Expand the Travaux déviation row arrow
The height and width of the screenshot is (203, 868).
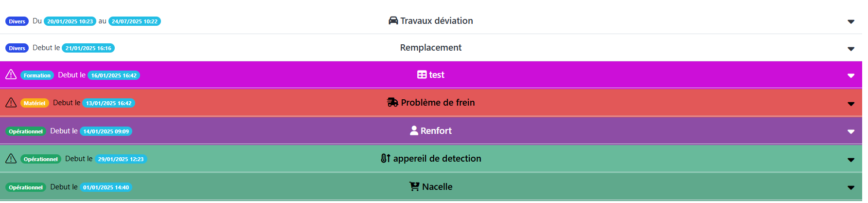[x=851, y=21]
